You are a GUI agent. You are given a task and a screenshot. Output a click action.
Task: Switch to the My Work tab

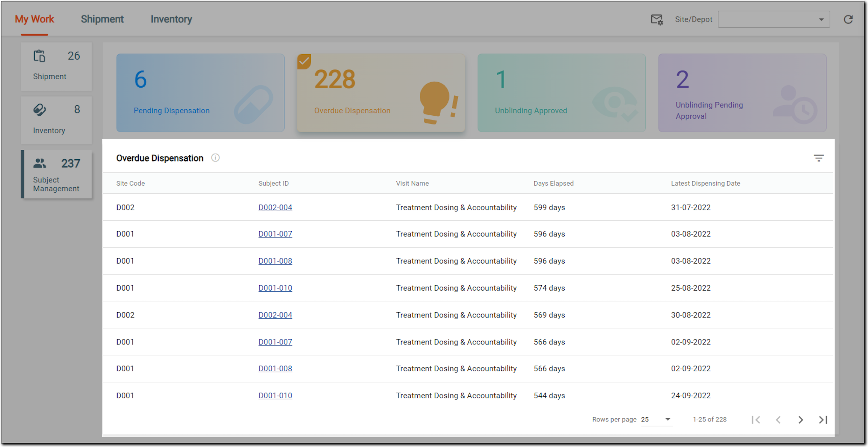pyautogui.click(x=34, y=19)
